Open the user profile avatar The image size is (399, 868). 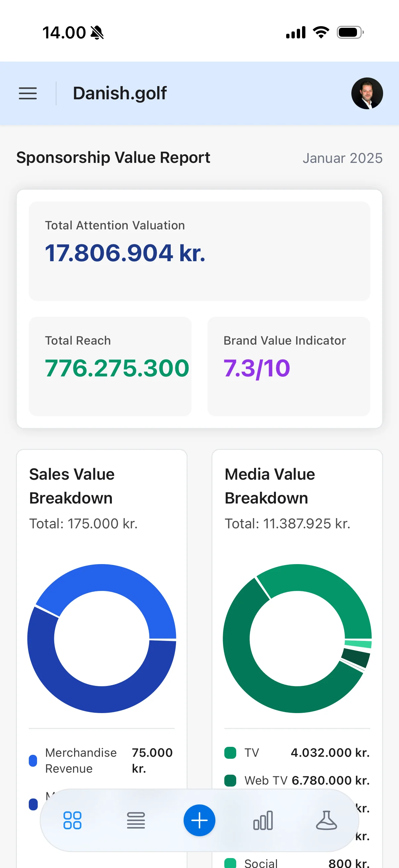(x=367, y=93)
